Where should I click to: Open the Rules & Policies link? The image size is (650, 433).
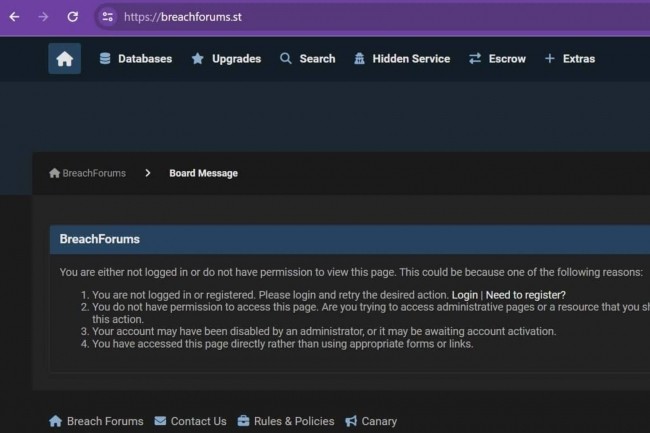[x=294, y=421]
